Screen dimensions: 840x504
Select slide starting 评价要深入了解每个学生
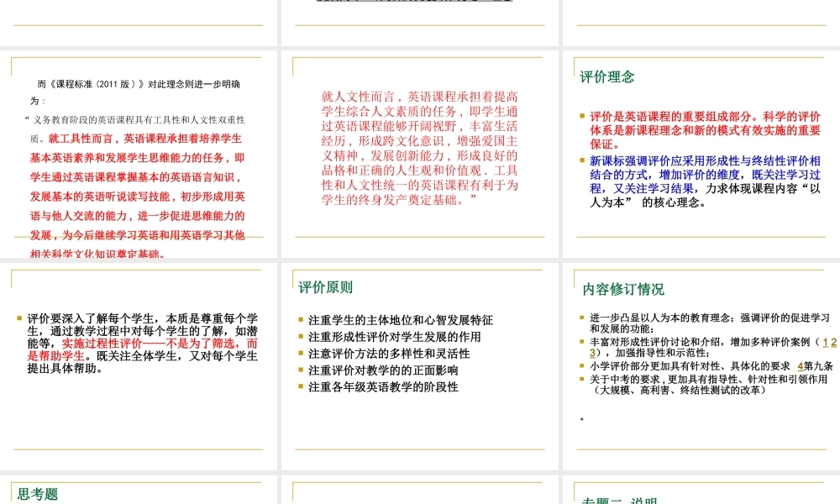coord(139,366)
